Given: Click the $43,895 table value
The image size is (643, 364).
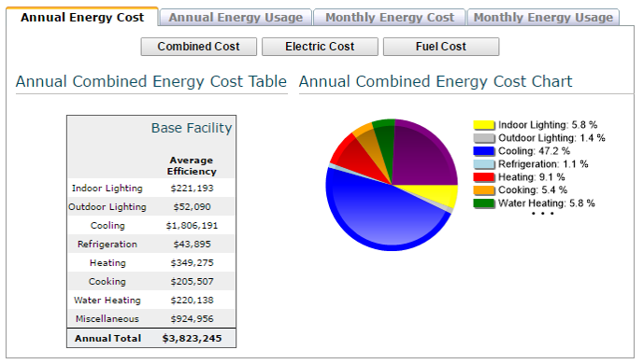Looking at the screenshot, I should 192,245.
